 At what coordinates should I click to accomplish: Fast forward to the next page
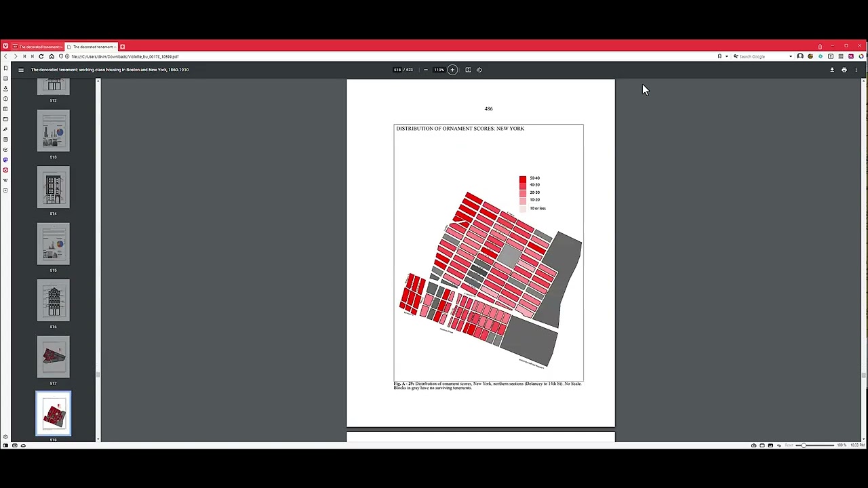[x=32, y=56]
